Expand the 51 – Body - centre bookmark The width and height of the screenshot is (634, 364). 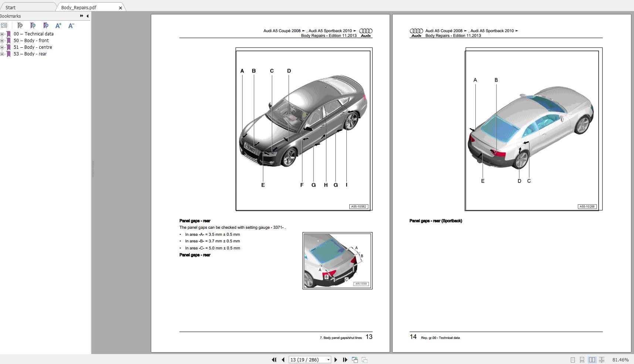tap(2, 47)
